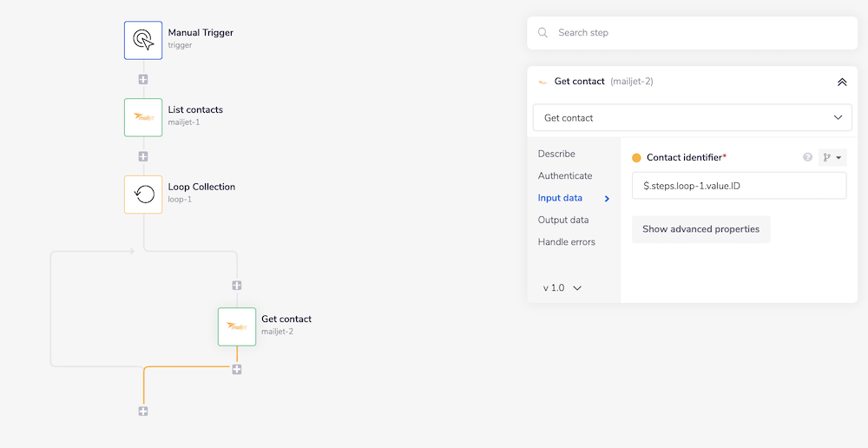
Task: Add step inside loop above Get contact
Action: (x=237, y=286)
